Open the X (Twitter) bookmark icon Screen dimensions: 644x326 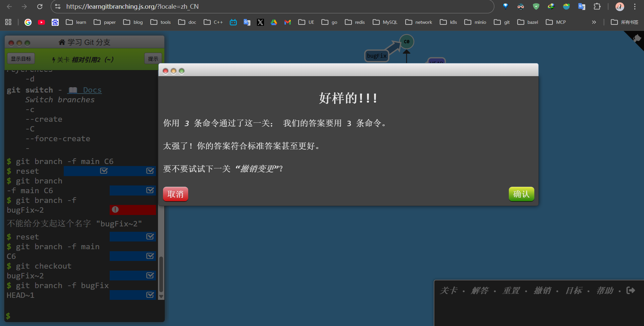click(260, 22)
